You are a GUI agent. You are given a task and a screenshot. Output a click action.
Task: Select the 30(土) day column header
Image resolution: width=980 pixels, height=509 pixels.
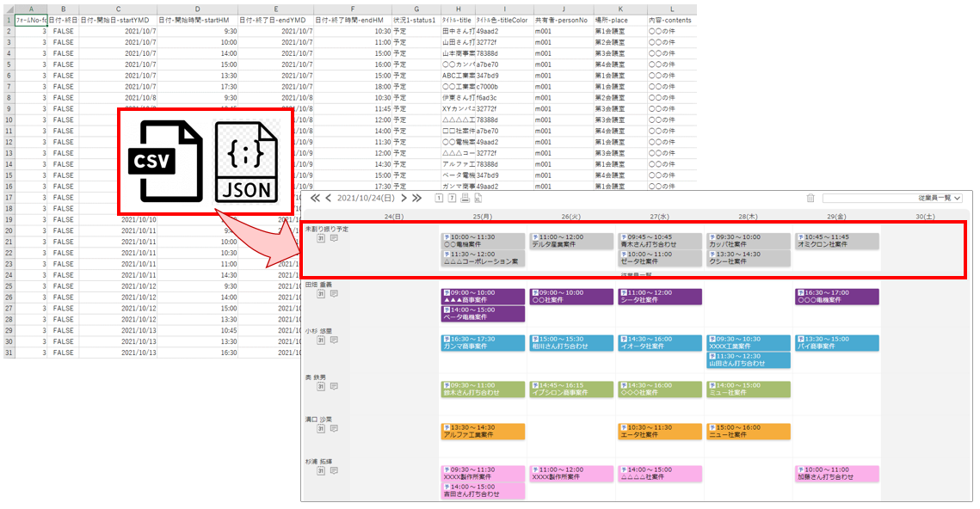[x=925, y=217]
